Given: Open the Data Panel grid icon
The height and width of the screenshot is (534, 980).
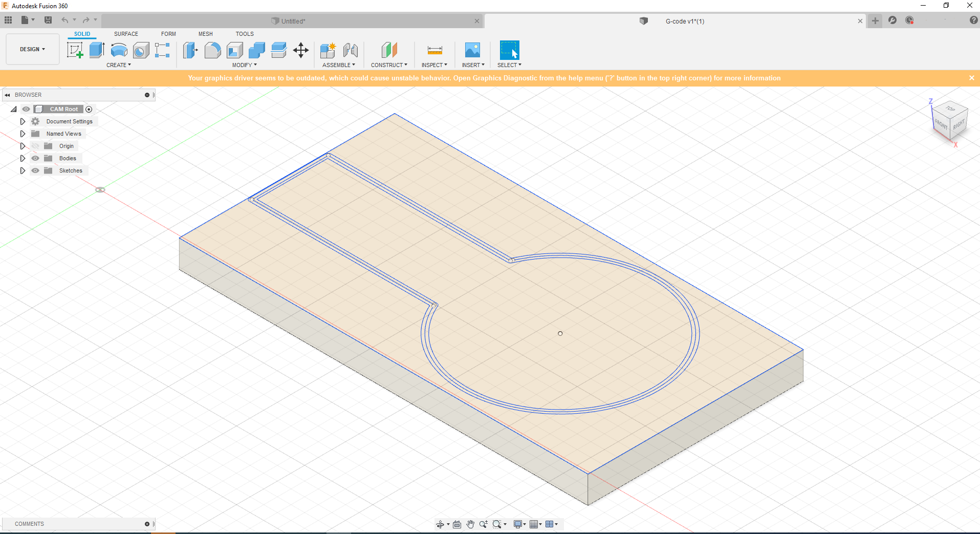Looking at the screenshot, I should tap(8, 20).
